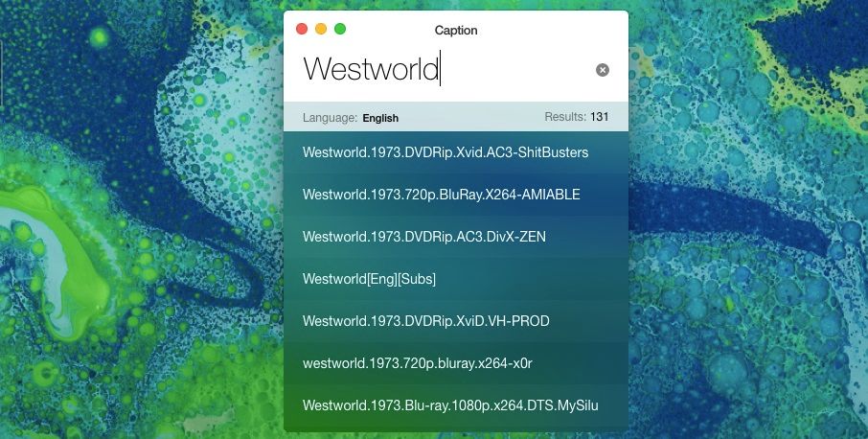This screenshot has height=439, width=868.
Task: Click the "Results:" label
Action: pos(564,117)
